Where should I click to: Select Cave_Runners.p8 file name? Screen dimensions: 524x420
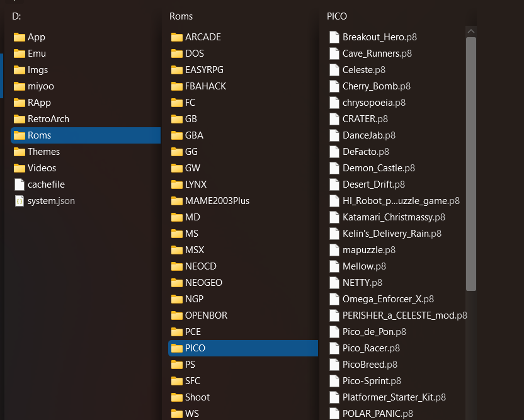point(377,54)
